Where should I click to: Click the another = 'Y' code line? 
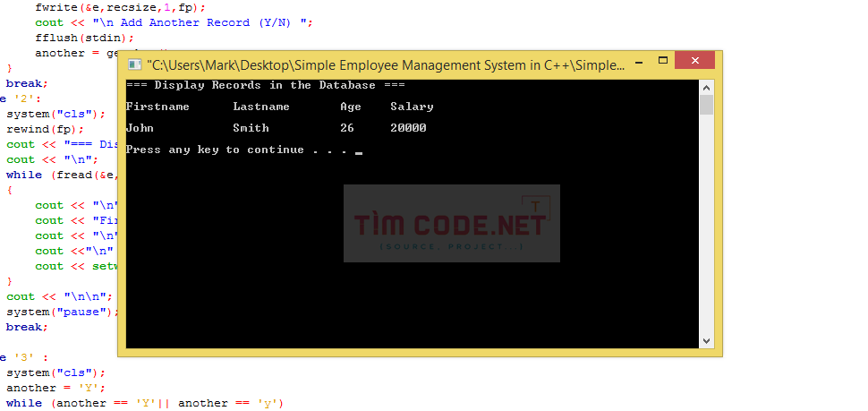coord(55,388)
